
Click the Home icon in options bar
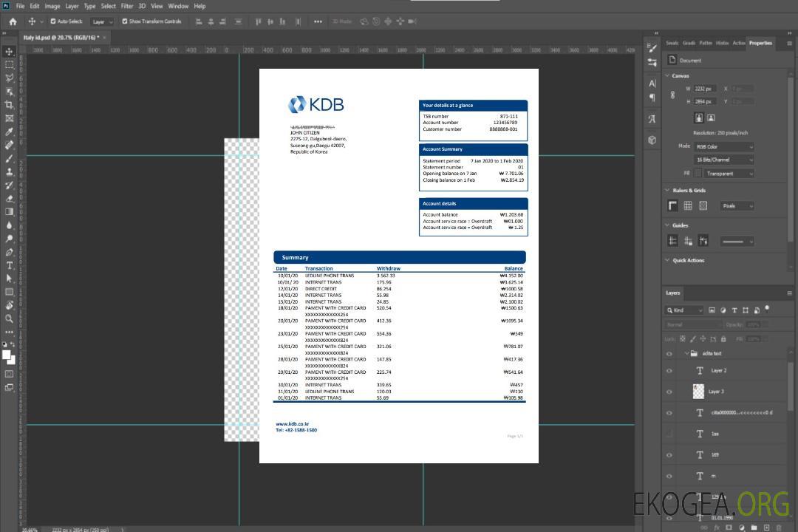click(x=13, y=21)
